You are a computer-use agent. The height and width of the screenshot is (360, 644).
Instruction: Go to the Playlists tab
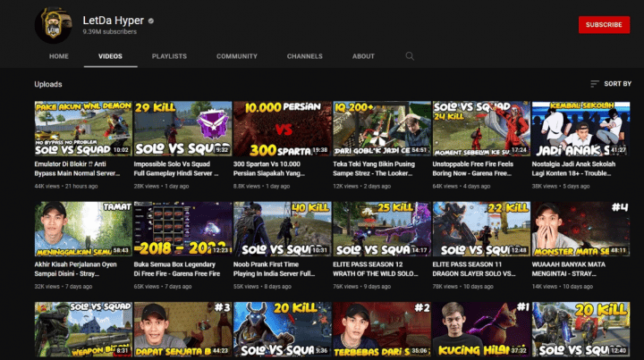(169, 56)
